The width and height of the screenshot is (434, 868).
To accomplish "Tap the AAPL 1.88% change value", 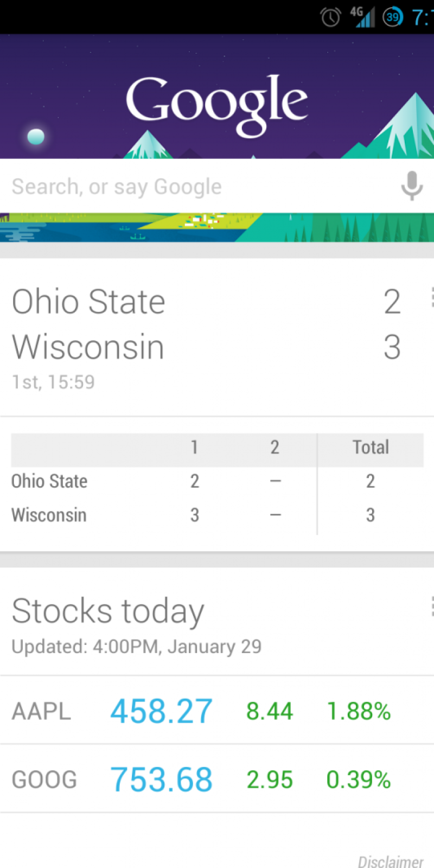I will click(359, 711).
